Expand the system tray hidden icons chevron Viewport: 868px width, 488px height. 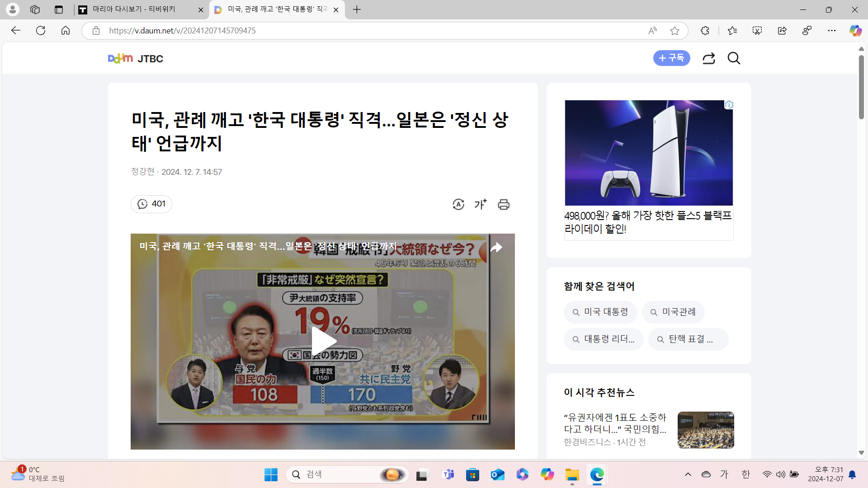pyautogui.click(x=688, y=474)
